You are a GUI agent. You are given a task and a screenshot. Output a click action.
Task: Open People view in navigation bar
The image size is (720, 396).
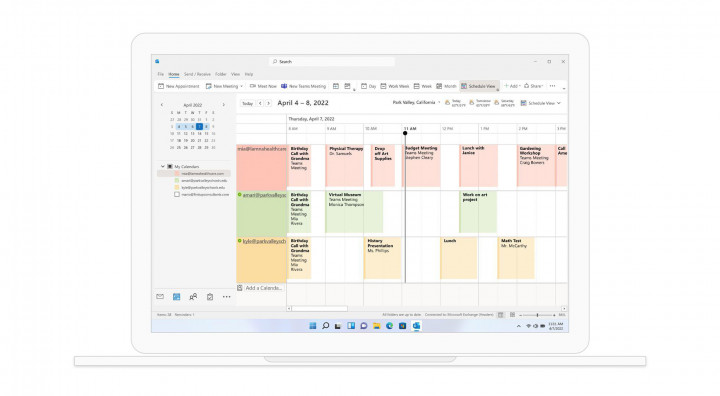[193, 297]
